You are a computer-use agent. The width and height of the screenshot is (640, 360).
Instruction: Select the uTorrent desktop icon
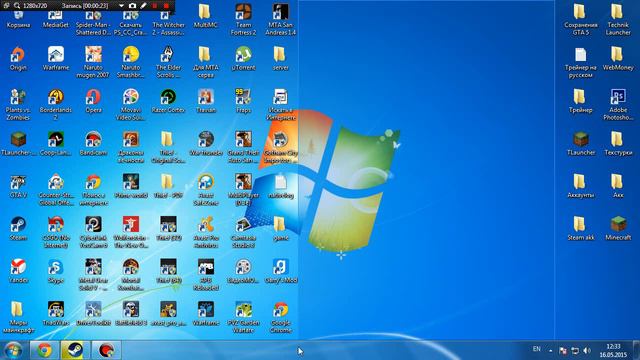[x=243, y=59]
